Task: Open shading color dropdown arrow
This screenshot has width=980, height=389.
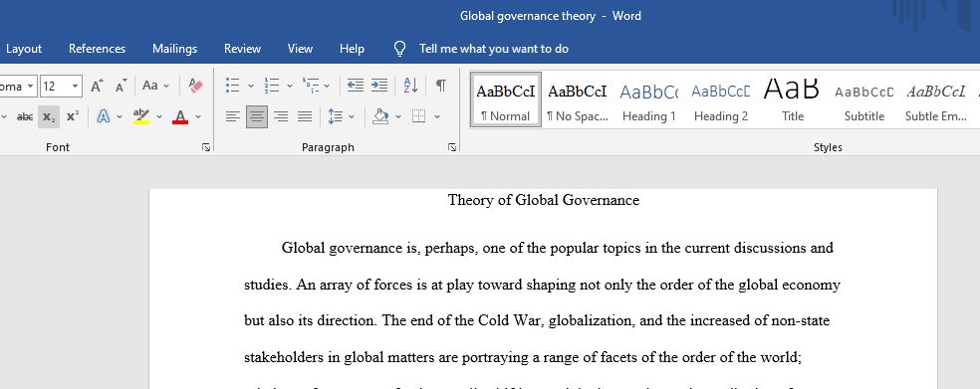Action: pyautogui.click(x=398, y=116)
